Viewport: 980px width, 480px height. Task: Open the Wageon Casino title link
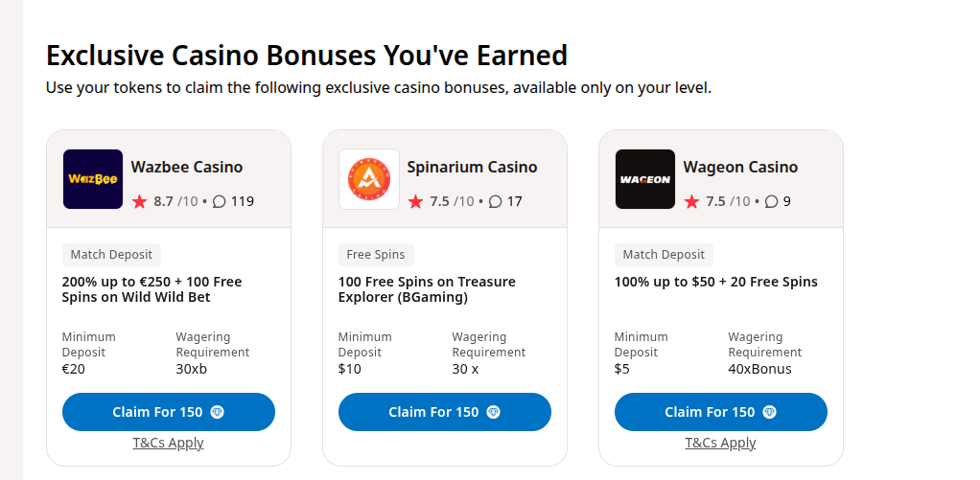[740, 167]
